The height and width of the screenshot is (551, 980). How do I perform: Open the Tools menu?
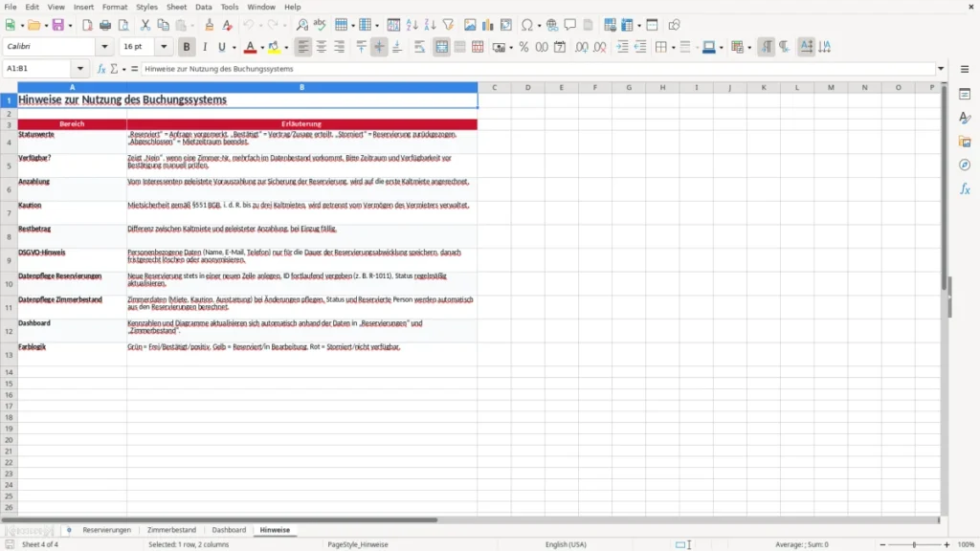(x=230, y=7)
